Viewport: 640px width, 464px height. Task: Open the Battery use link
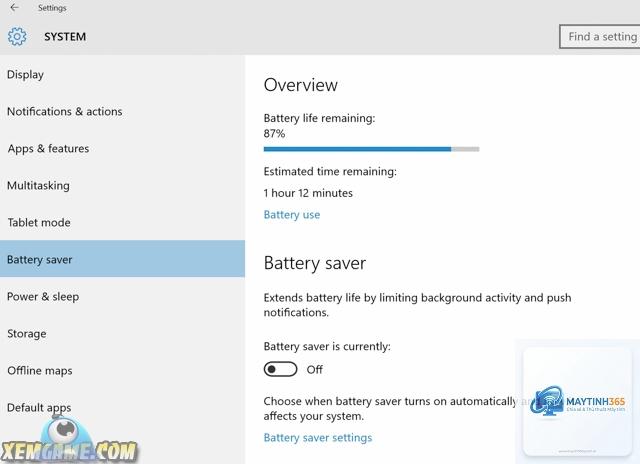click(292, 215)
